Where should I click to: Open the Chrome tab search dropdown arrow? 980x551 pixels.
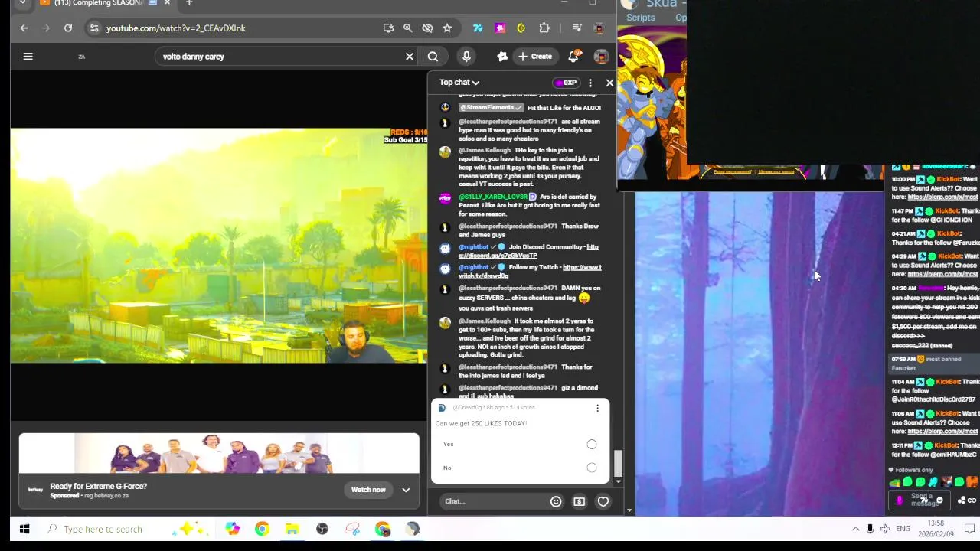[x=22, y=3]
